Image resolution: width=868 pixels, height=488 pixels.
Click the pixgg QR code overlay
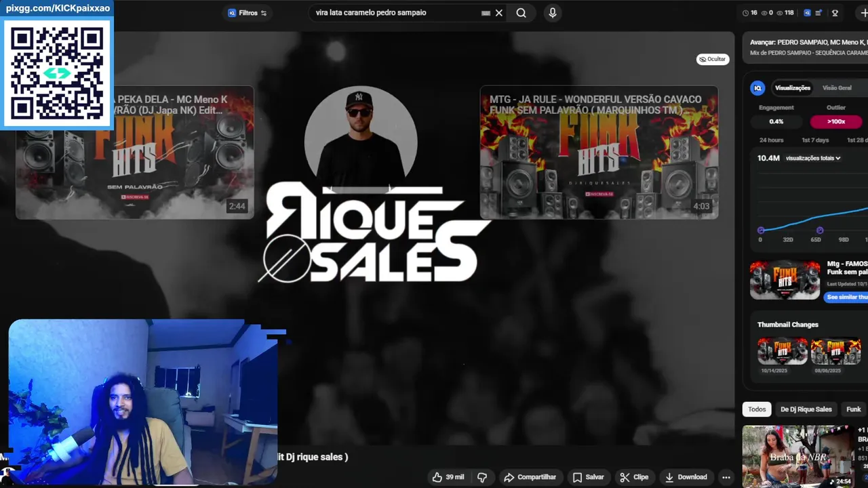point(57,73)
